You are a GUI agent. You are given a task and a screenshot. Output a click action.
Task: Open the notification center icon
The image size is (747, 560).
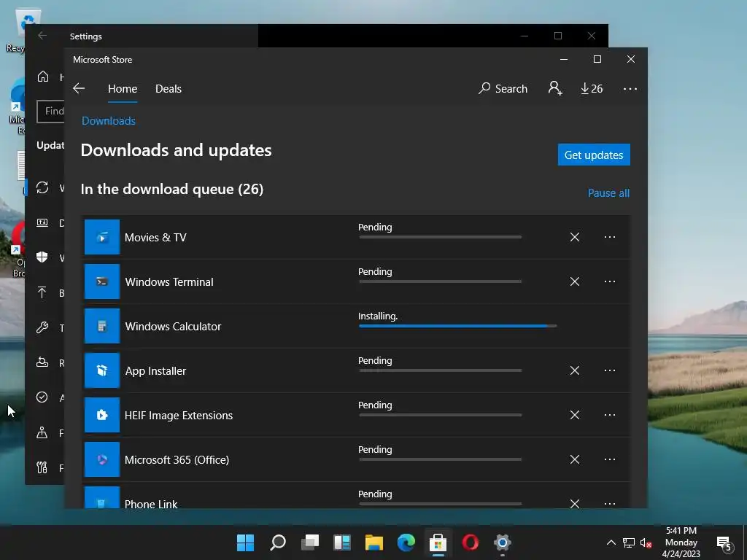724,542
